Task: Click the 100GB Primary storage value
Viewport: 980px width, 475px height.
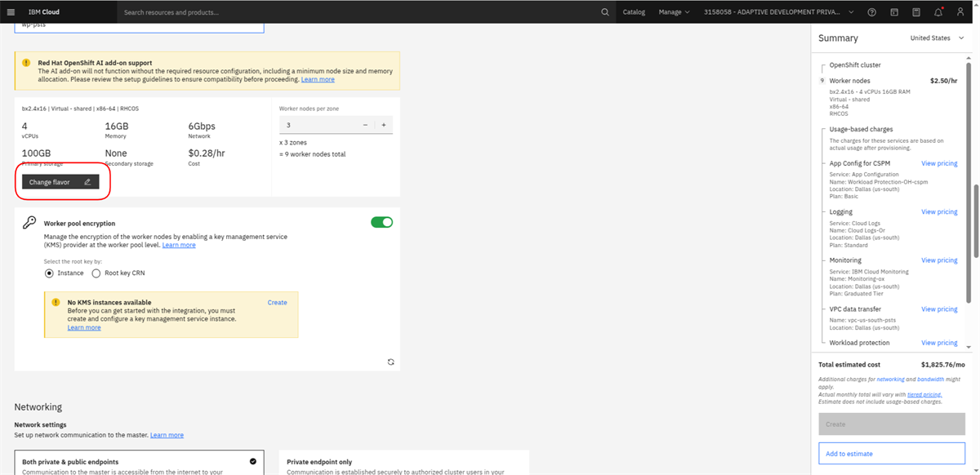Action: (x=36, y=153)
